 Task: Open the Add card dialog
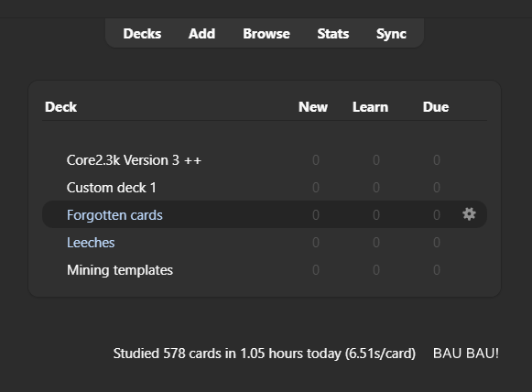pyautogui.click(x=201, y=34)
